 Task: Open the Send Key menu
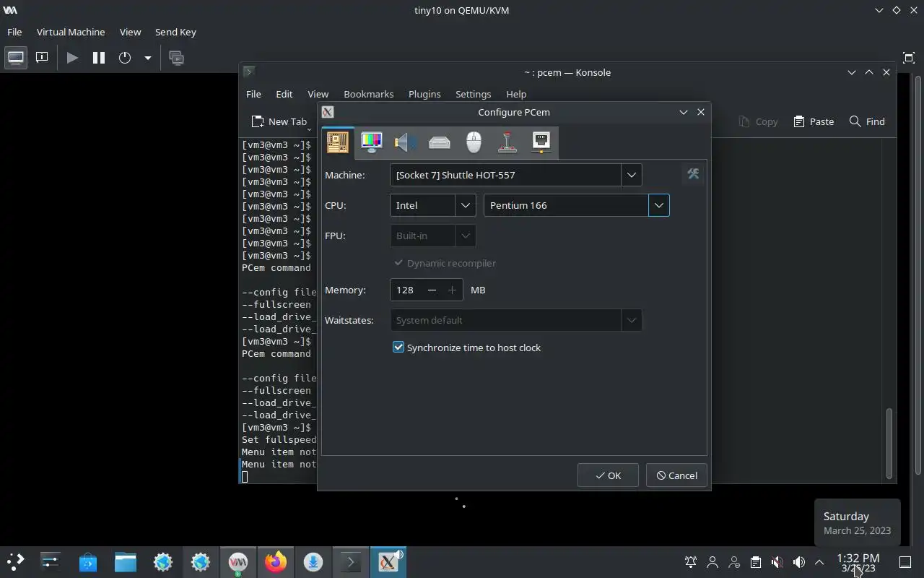(x=175, y=32)
